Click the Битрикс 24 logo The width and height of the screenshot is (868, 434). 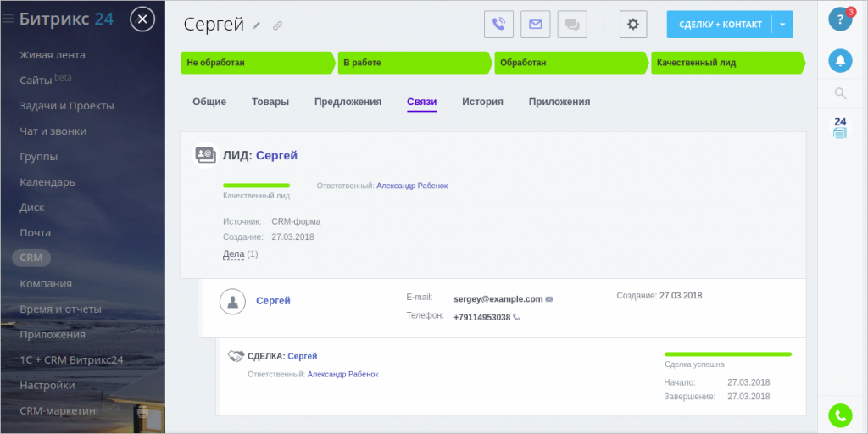(x=66, y=19)
